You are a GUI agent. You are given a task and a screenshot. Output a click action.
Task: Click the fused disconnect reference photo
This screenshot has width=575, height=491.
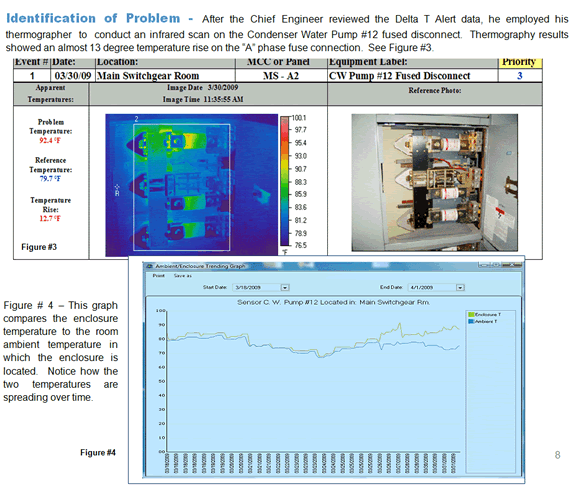click(435, 183)
